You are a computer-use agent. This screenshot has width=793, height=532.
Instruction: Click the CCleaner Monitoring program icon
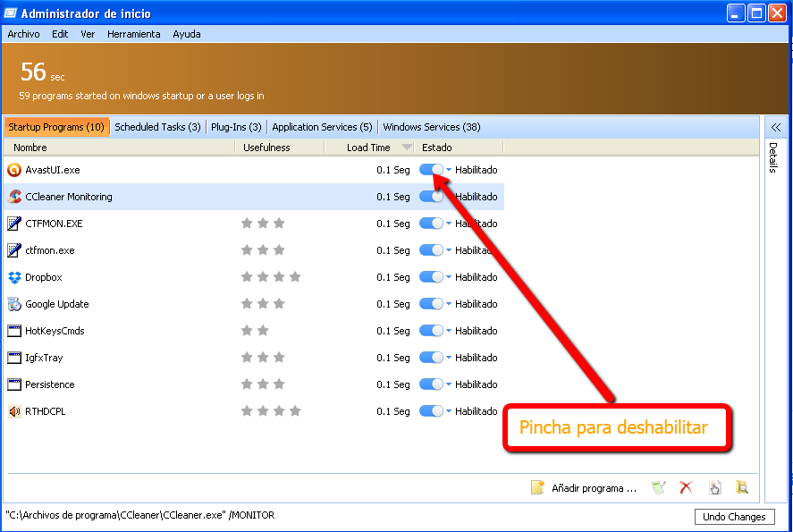pos(14,197)
